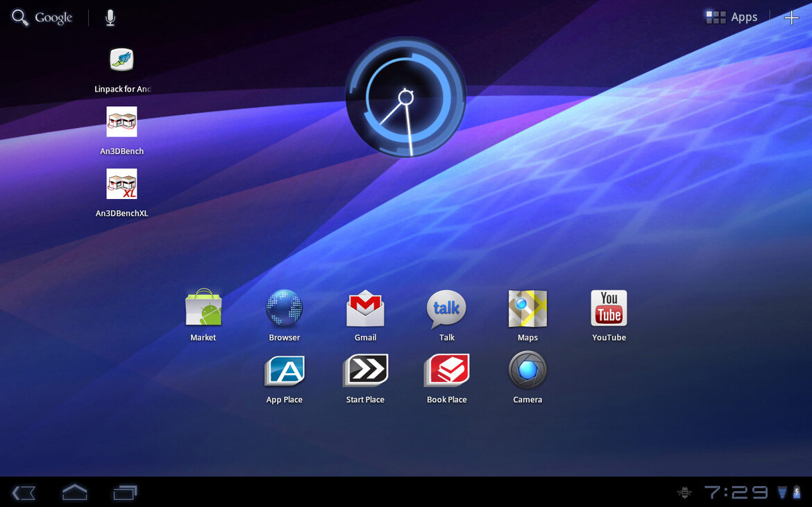
Task: Launch the An3DBenchXL app
Action: click(121, 184)
